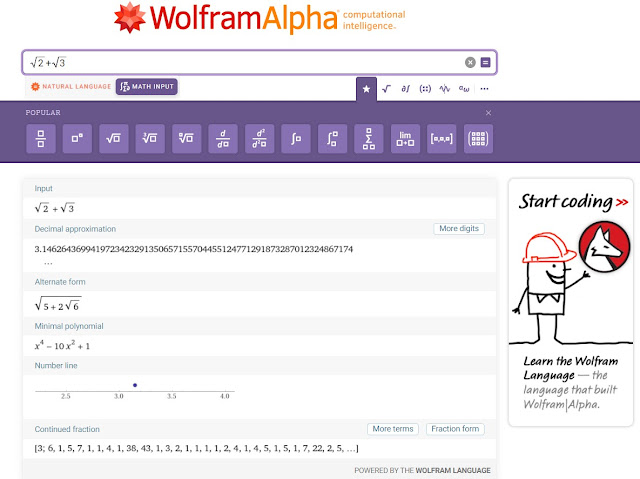Click the Alternate form heading

(x=60, y=282)
